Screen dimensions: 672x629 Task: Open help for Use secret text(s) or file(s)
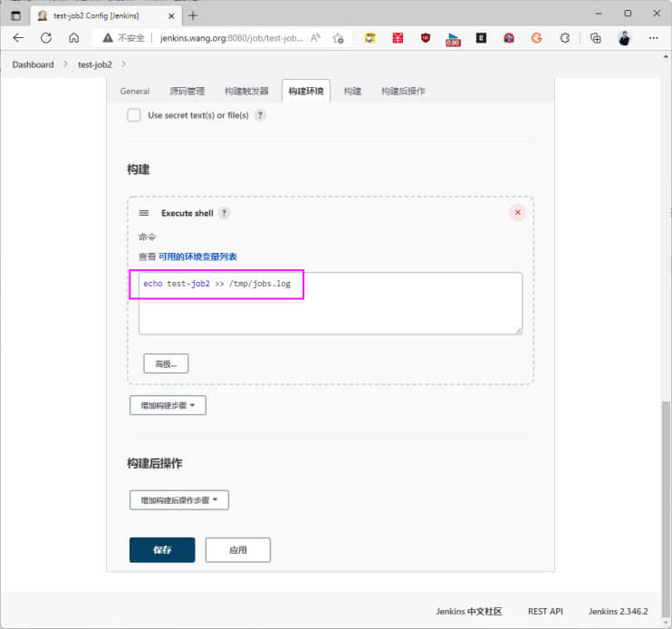click(260, 115)
